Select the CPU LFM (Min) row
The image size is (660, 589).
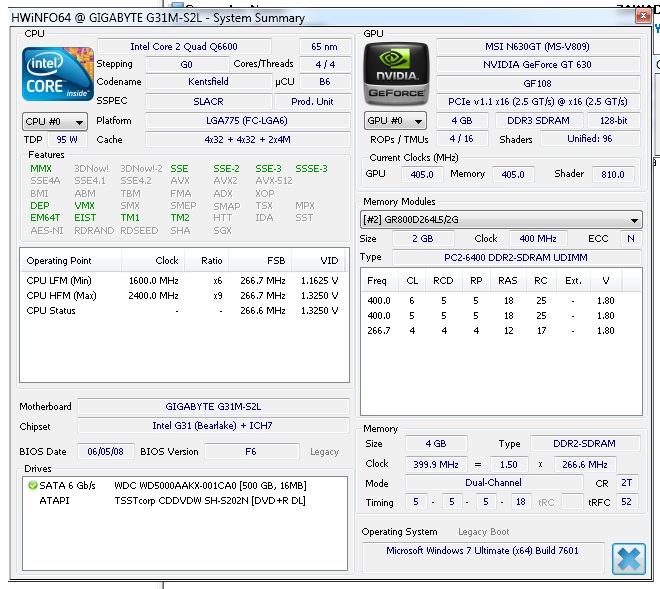pyautogui.click(x=182, y=281)
